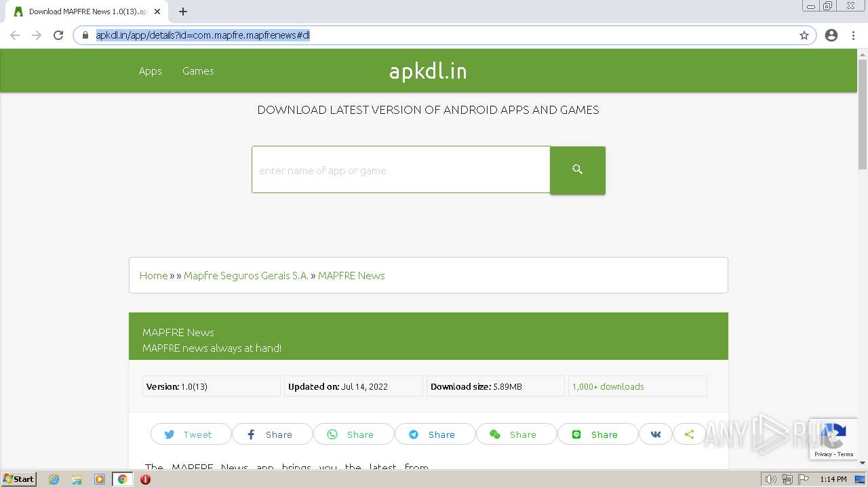Click the Chrome taskbar icon

(x=123, y=479)
